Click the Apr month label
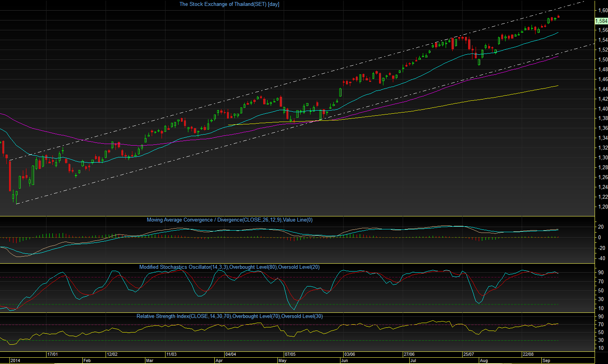Viewport: 608px width, 364px height. pyautogui.click(x=219, y=361)
